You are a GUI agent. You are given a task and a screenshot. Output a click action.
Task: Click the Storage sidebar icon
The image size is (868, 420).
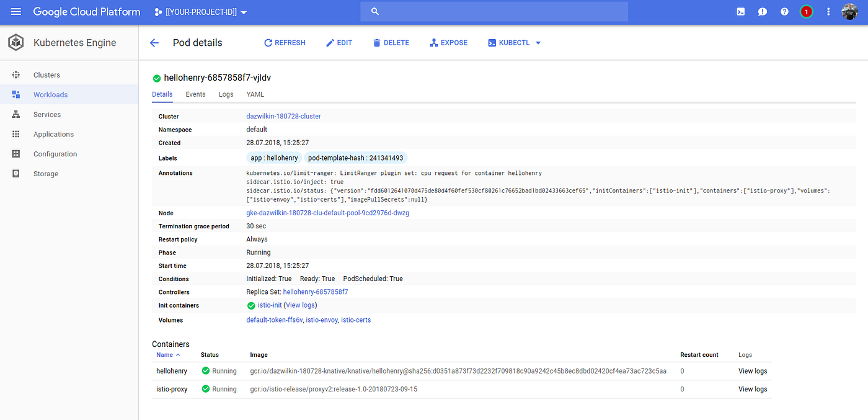[16, 174]
